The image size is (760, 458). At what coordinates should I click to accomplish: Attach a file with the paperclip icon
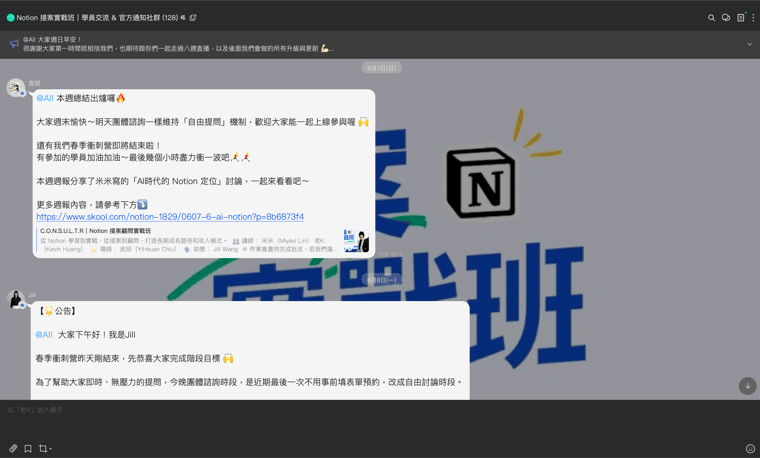click(13, 448)
